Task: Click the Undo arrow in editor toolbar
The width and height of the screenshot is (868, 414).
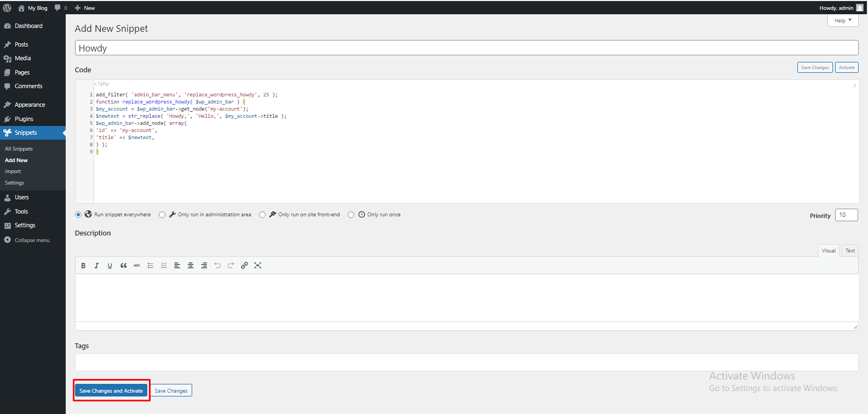Action: [x=217, y=266]
